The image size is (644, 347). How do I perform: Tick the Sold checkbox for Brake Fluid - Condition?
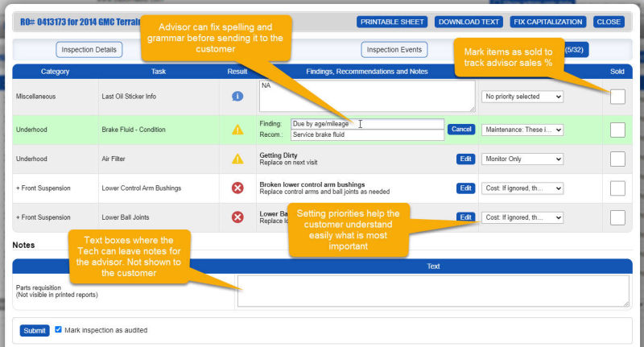point(617,130)
